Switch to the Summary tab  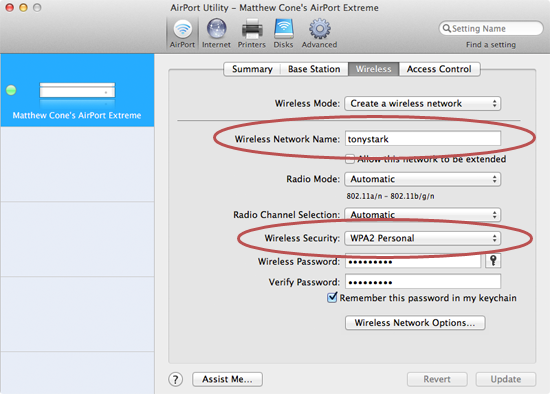[x=252, y=69]
